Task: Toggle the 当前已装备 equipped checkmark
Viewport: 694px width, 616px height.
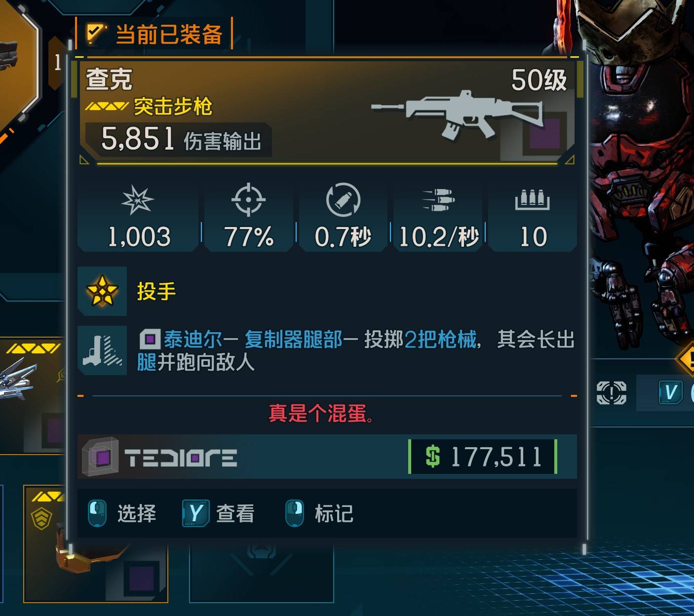Action: [x=96, y=34]
